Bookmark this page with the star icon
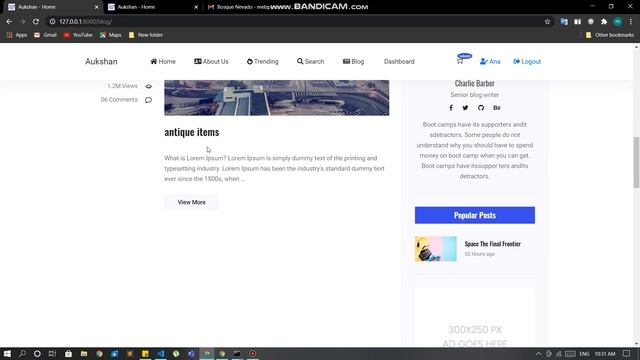Image resolution: width=640 pixels, height=360 pixels. tap(547, 22)
